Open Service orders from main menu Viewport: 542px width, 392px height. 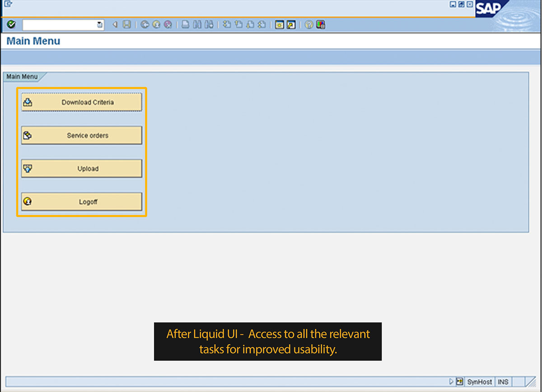point(82,135)
